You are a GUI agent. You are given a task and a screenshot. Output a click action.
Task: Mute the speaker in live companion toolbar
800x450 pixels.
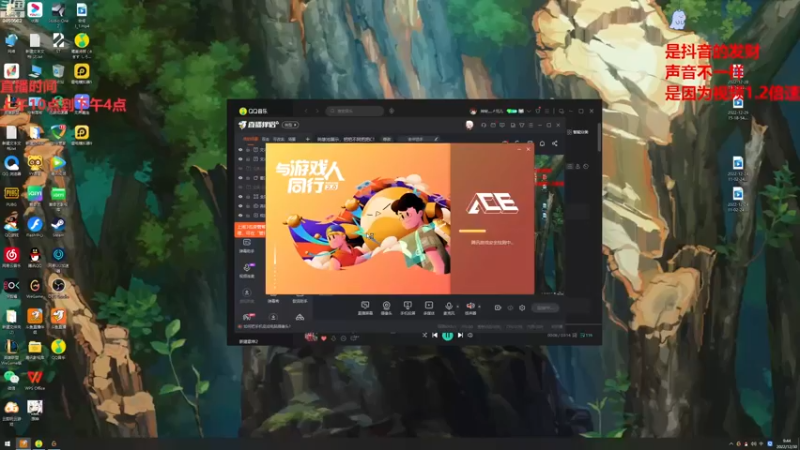pyautogui.click(x=470, y=306)
